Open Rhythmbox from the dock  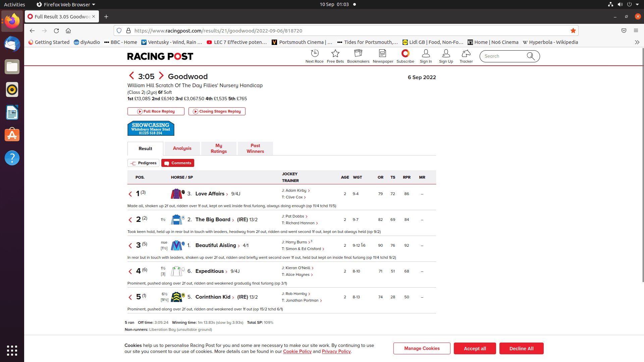(12, 89)
